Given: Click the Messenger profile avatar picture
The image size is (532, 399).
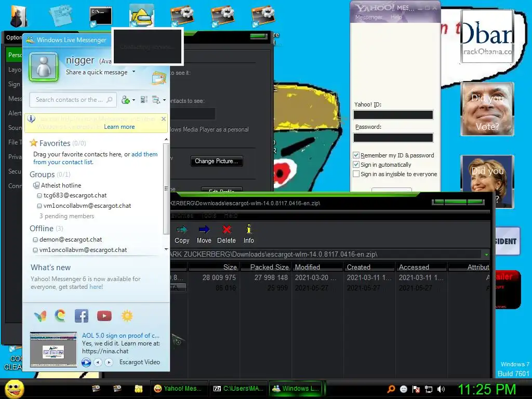Looking at the screenshot, I should click(44, 67).
